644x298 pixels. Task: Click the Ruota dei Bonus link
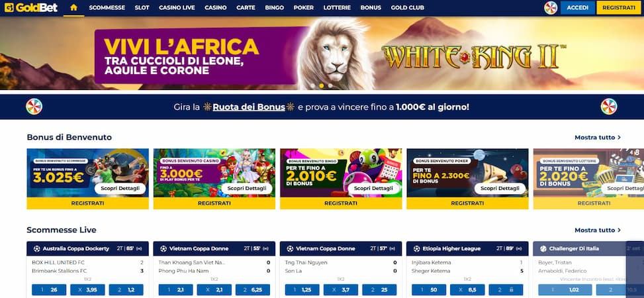click(x=249, y=107)
